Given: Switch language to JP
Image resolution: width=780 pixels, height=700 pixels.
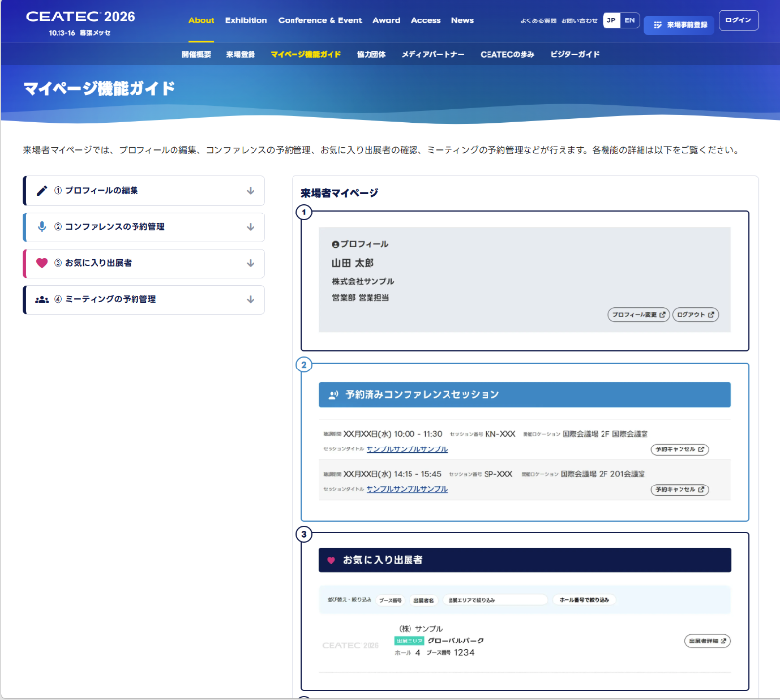Looking at the screenshot, I should [x=611, y=20].
